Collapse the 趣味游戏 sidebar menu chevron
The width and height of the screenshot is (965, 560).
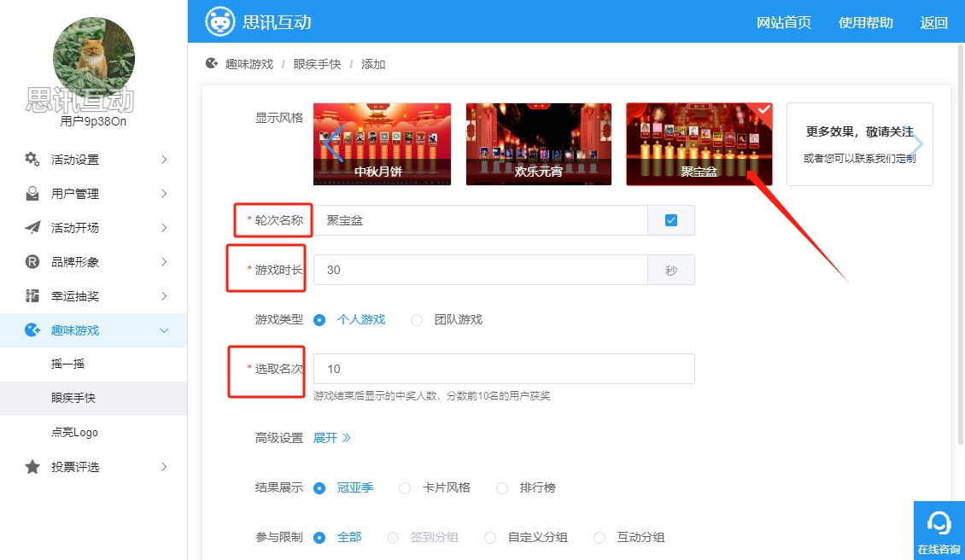pyautogui.click(x=165, y=330)
